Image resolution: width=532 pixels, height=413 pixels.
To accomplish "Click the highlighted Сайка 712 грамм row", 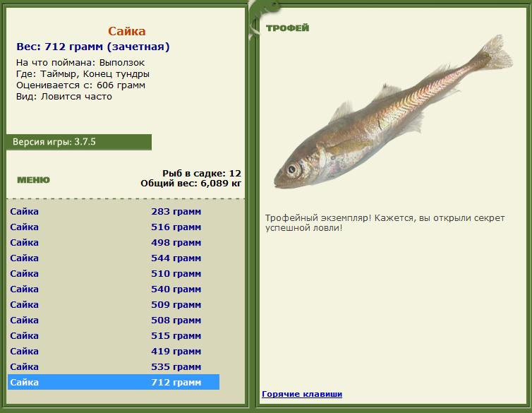I will (113, 383).
